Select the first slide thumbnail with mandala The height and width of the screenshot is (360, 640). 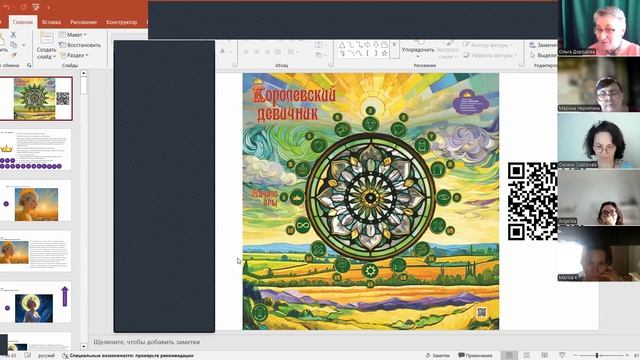pyautogui.click(x=36, y=98)
